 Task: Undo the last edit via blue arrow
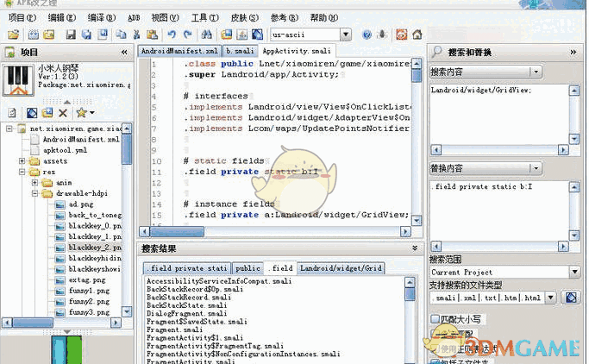[172, 35]
